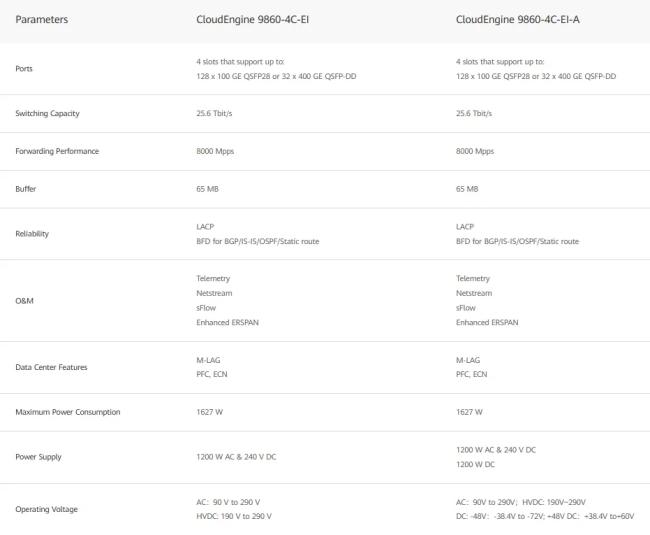
Task: Select the Forwarding Performance row label
Action: point(57,151)
